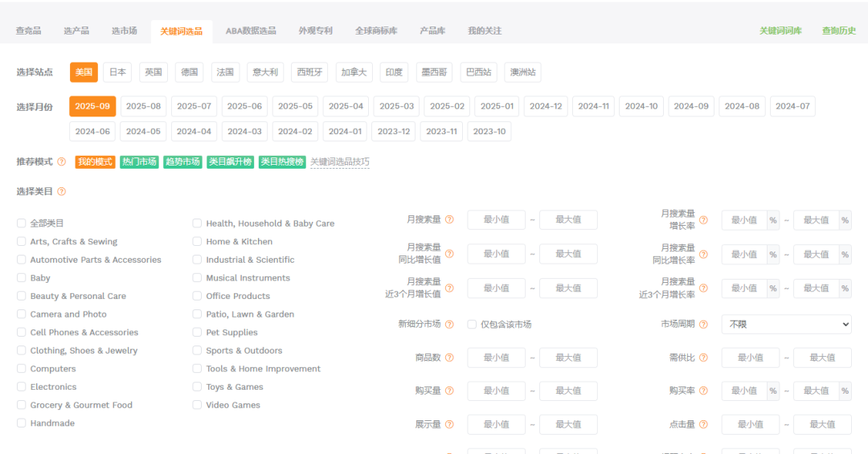Show help tooltip for 商品数
This screenshot has width=868, height=454.
pyautogui.click(x=449, y=358)
